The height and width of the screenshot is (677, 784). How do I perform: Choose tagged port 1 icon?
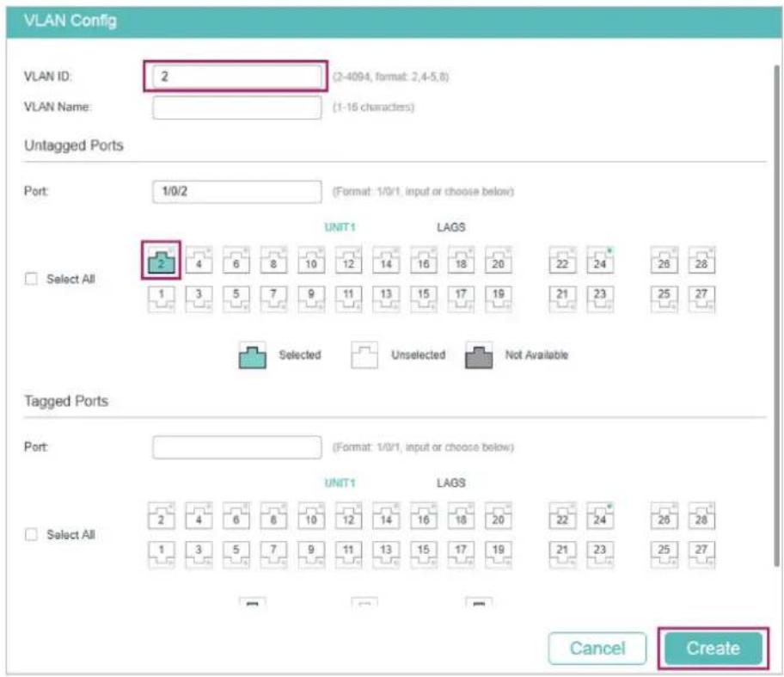click(x=161, y=555)
